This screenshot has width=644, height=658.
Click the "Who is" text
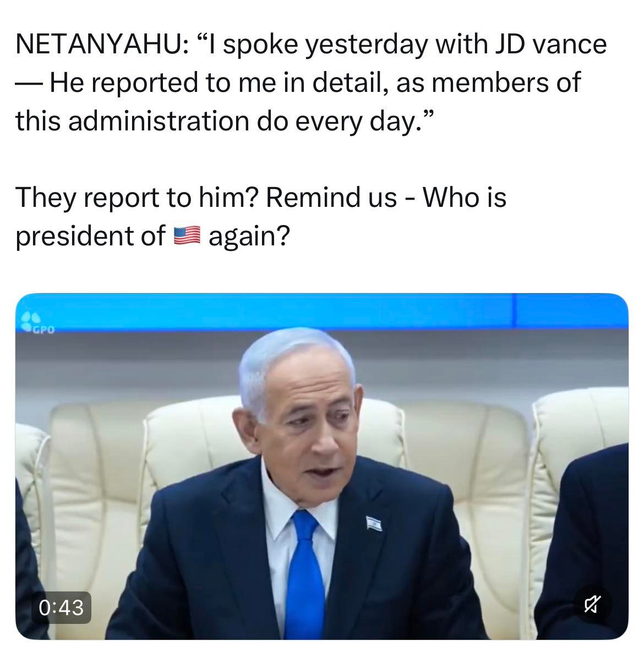click(x=465, y=197)
